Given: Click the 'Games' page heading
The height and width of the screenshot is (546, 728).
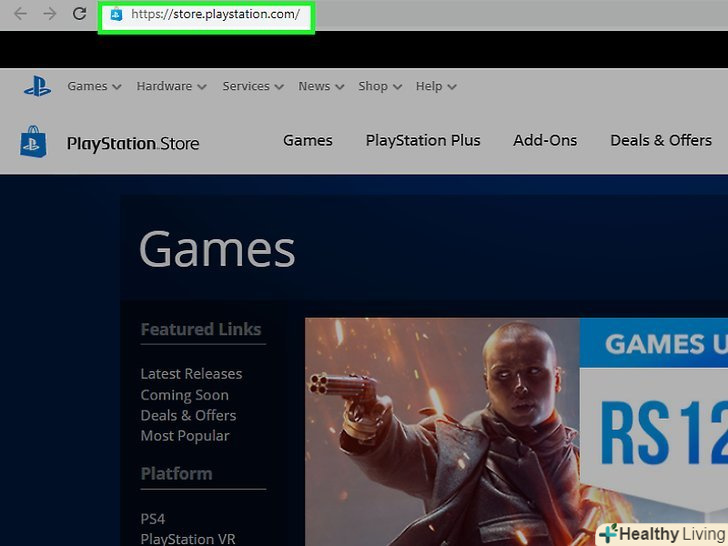Looking at the screenshot, I should pos(217,250).
